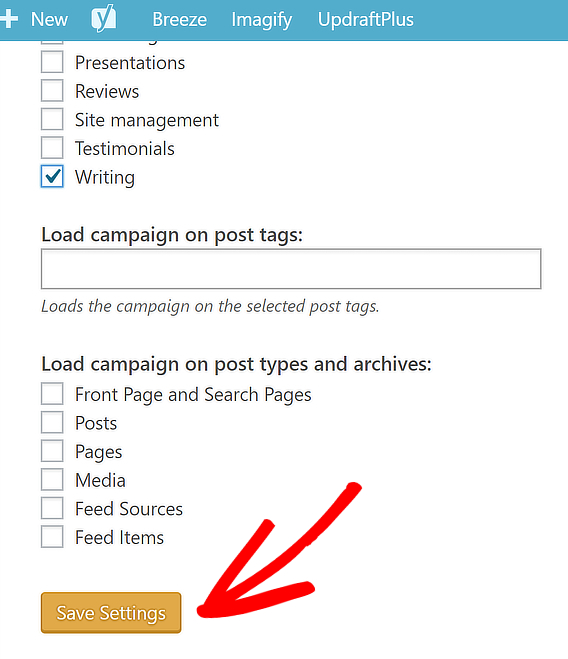Tick the Pages post type checkbox

52,451
